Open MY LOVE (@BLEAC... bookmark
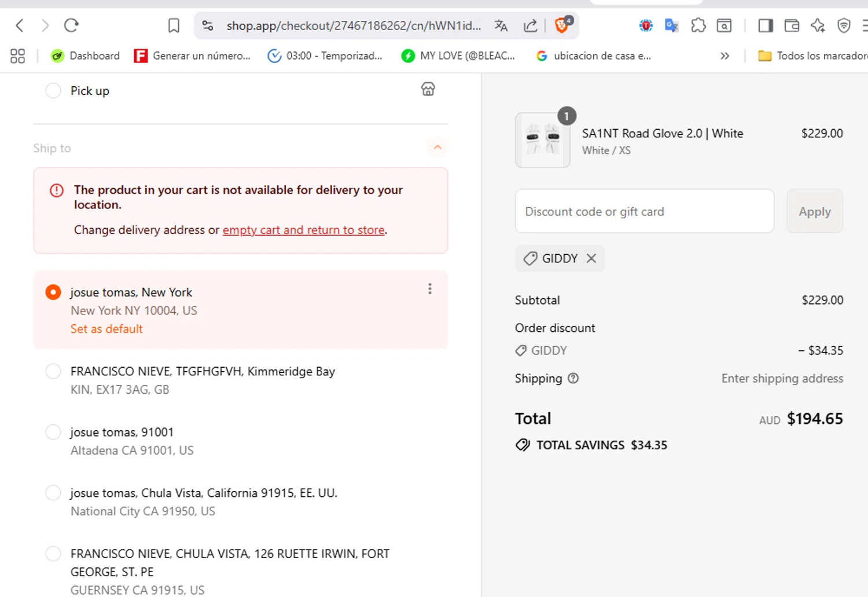 458,56
